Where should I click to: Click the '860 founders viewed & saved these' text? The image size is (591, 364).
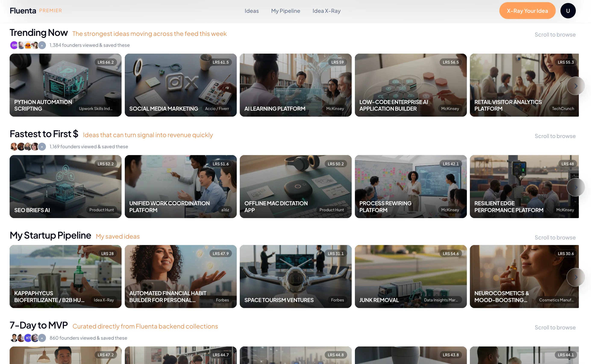(88, 338)
